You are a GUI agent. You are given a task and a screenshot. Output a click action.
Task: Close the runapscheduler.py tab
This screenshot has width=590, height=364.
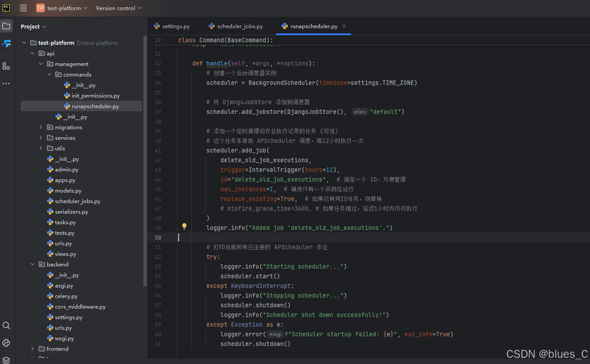click(x=344, y=26)
